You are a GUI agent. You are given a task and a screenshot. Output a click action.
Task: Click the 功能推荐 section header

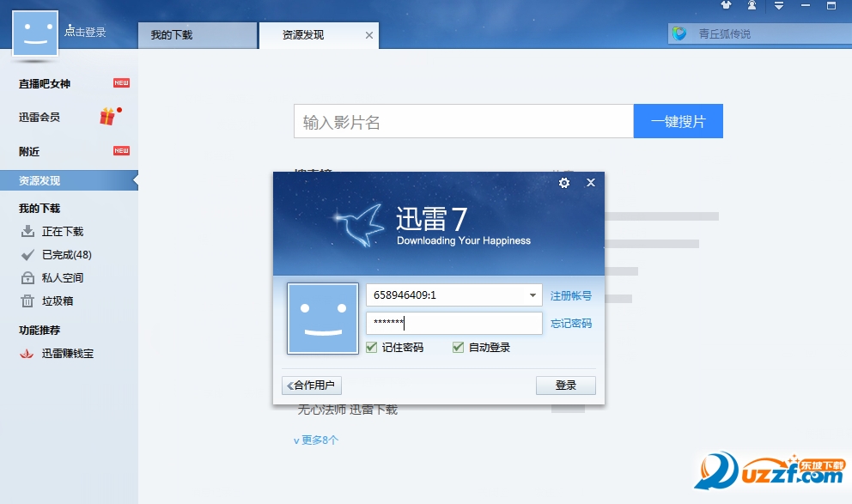[x=40, y=331]
